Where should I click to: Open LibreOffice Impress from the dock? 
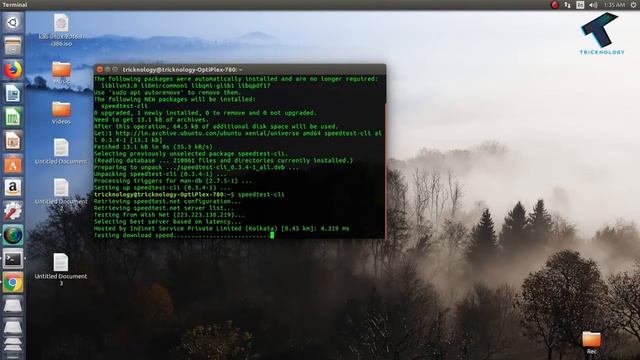pos(13,141)
